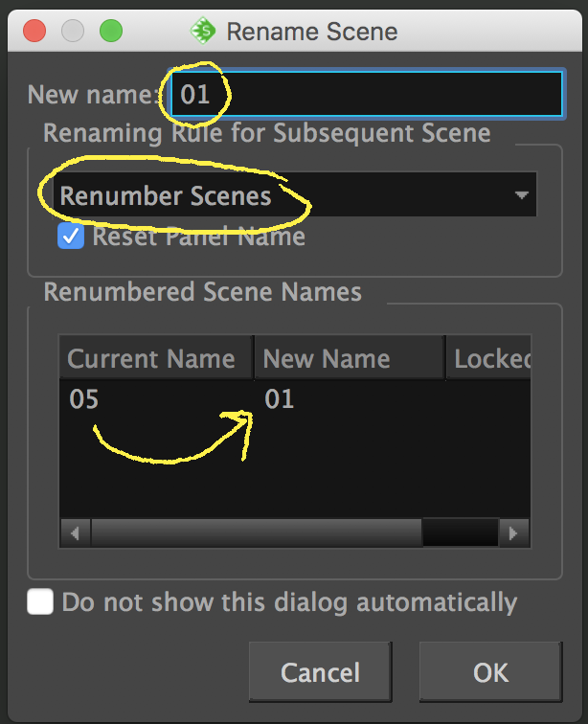Click the Locked column header

pyautogui.click(x=490, y=359)
